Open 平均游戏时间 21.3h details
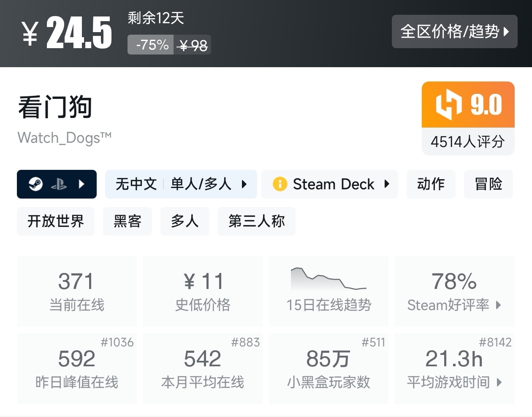Image resolution: width=532 pixels, height=417 pixels. point(454,368)
